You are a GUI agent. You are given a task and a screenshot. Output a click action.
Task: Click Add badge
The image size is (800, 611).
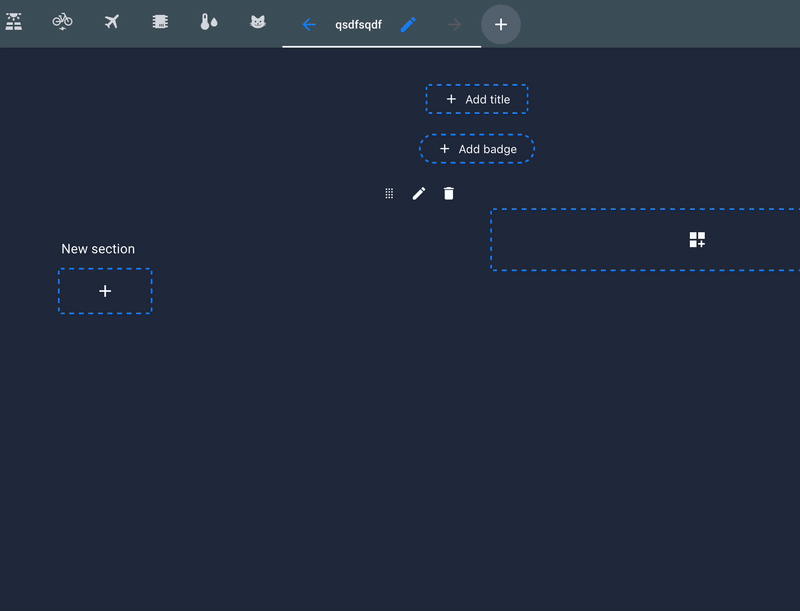pyautogui.click(x=477, y=149)
